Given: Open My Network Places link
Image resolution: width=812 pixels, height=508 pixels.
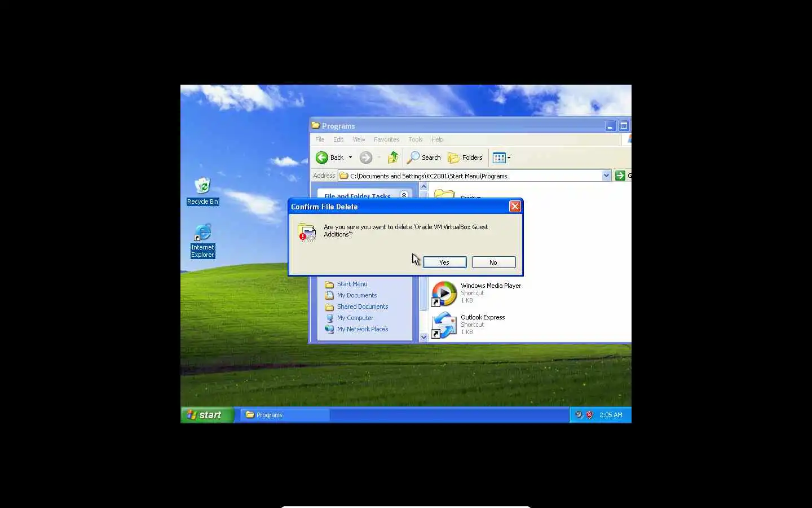Looking at the screenshot, I should [x=363, y=329].
